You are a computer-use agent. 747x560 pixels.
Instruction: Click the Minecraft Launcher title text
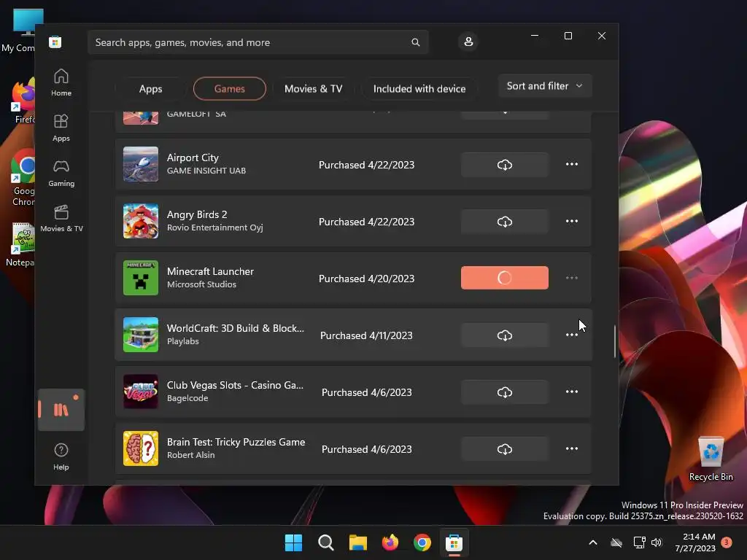[210, 271]
